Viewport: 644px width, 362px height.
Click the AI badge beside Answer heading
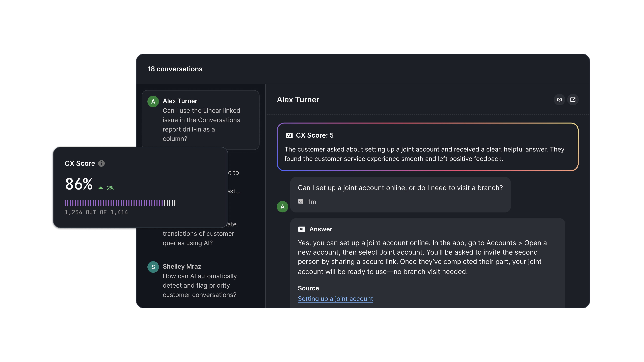[302, 229]
